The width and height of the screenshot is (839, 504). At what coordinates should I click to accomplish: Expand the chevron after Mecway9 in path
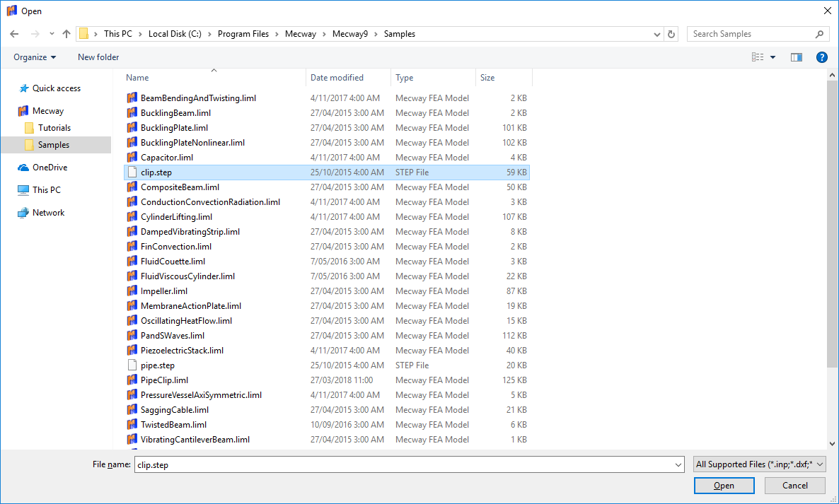point(376,34)
